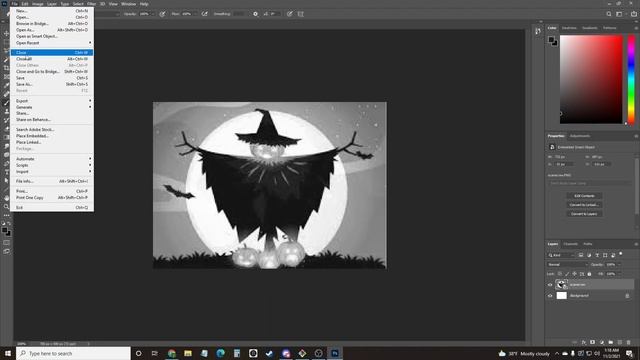Toggle prevent artboard auto-nesting lock
This screenshot has width=640, height=360.
[582, 274]
